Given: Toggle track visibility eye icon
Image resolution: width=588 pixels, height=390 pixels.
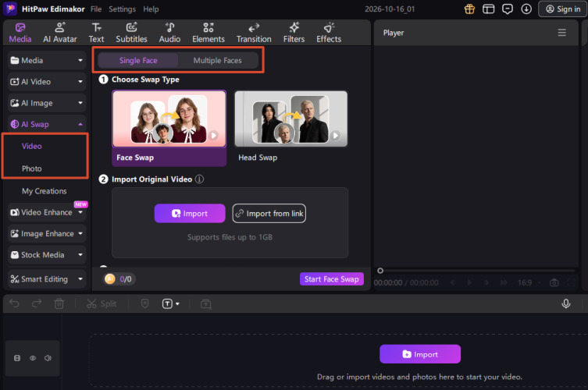Looking at the screenshot, I should [33, 358].
